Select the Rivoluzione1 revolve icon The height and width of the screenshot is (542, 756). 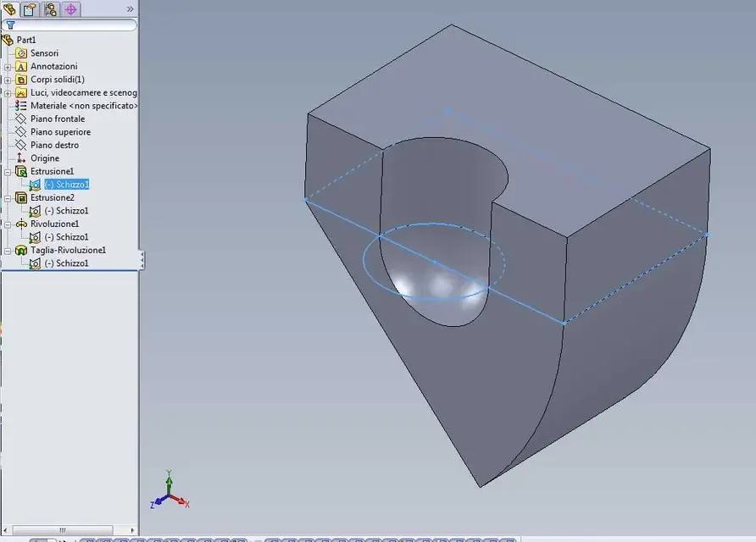click(20, 224)
